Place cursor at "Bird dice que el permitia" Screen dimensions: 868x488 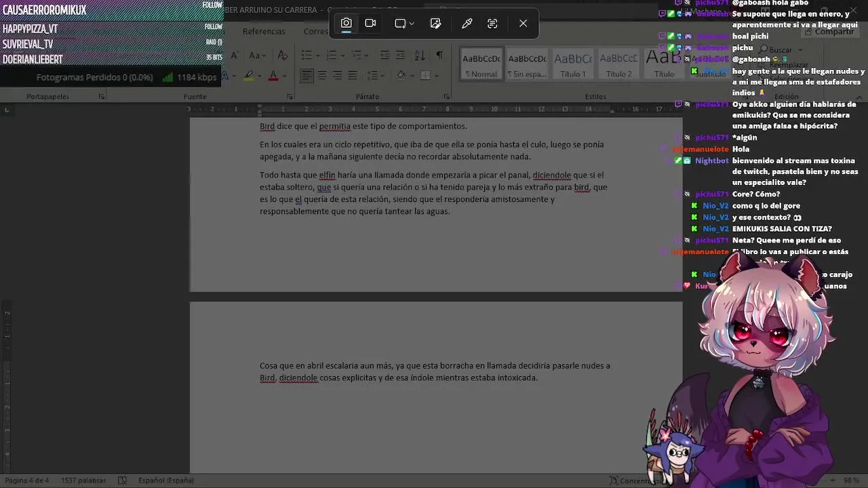point(304,126)
